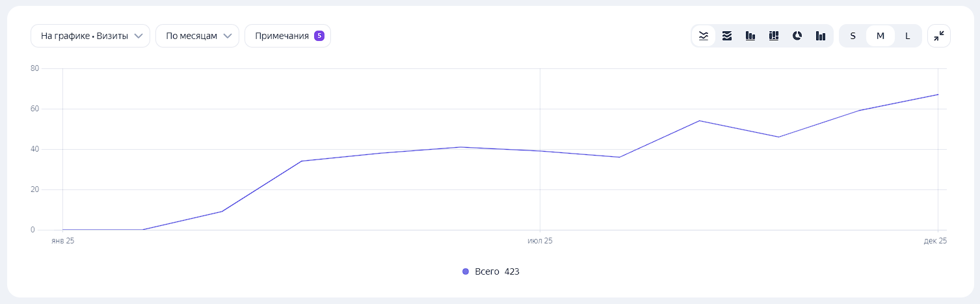Image resolution: width=980 pixels, height=304 pixels.
Task: Click the purple notes count badge
Action: [x=319, y=36]
